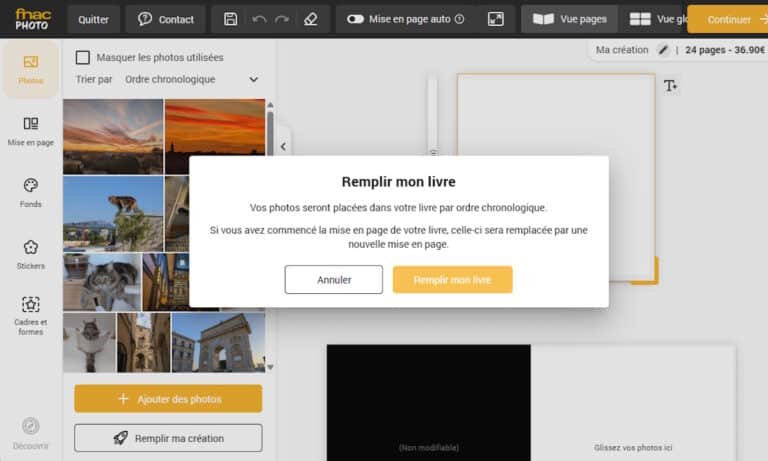Add a text box with T+ icon

click(671, 86)
